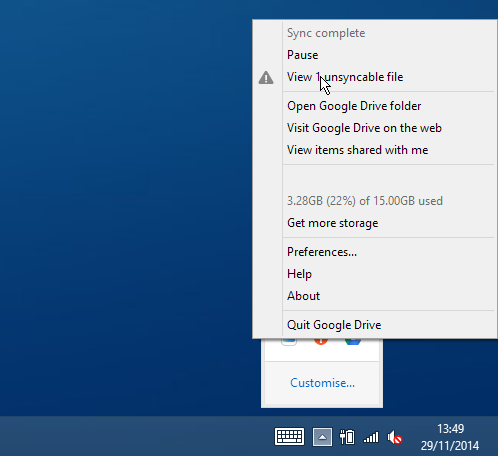
Task: Click the 'Sync complete' status text
Action: pyautogui.click(x=326, y=33)
